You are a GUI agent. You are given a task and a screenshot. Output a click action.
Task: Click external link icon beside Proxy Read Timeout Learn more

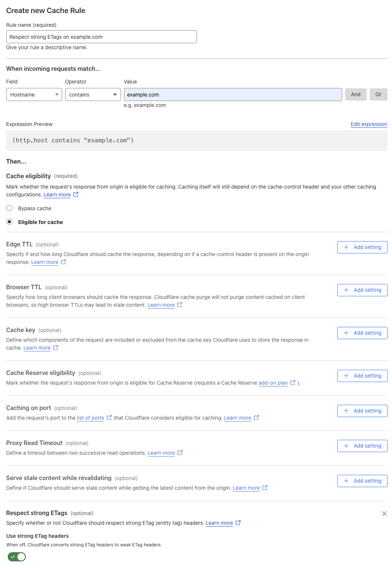pos(180,453)
